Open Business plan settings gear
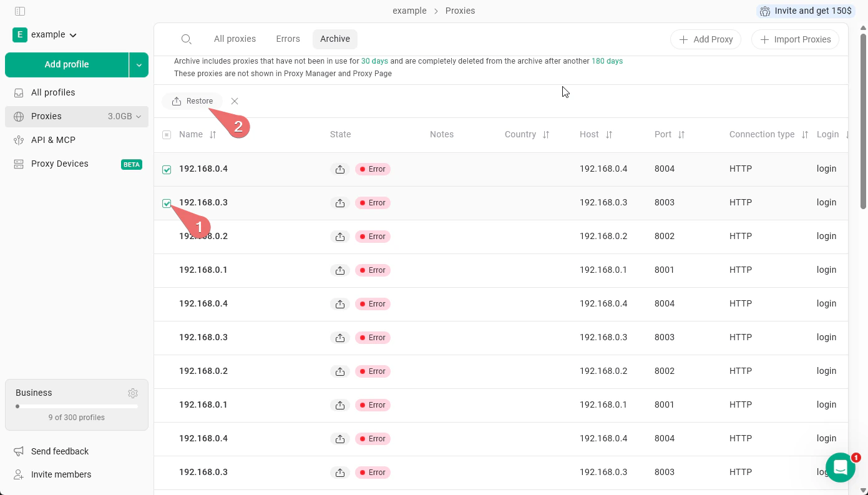The image size is (868, 495). point(133,393)
